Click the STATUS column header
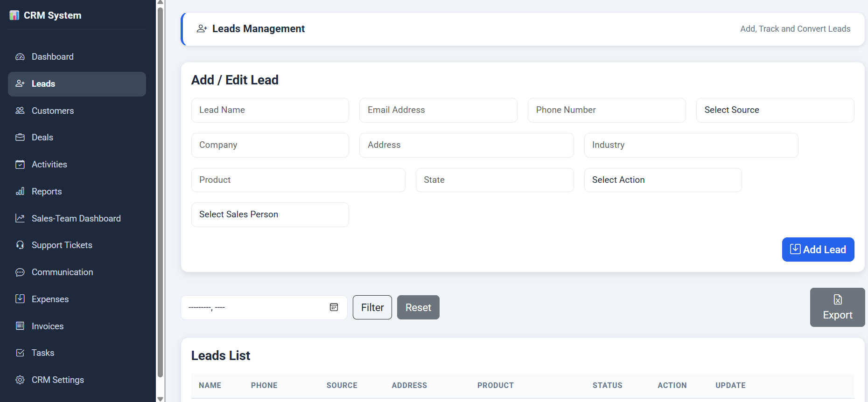The height and width of the screenshot is (402, 868). (608, 385)
